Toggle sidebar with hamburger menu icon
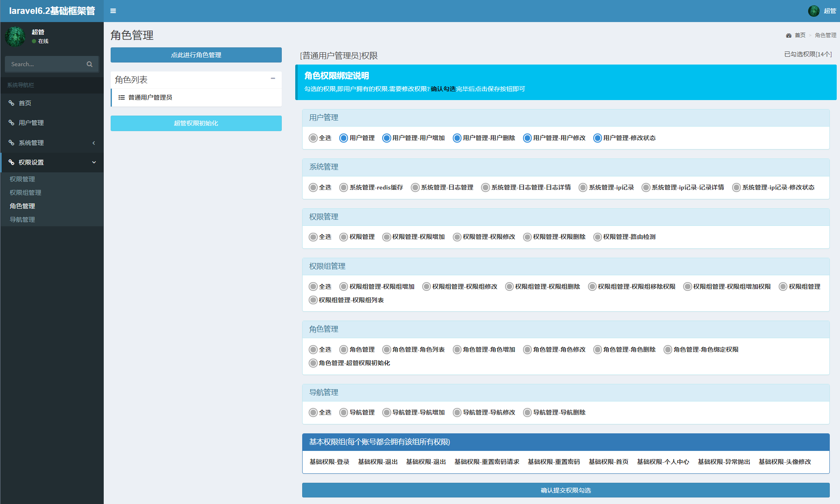 [113, 11]
